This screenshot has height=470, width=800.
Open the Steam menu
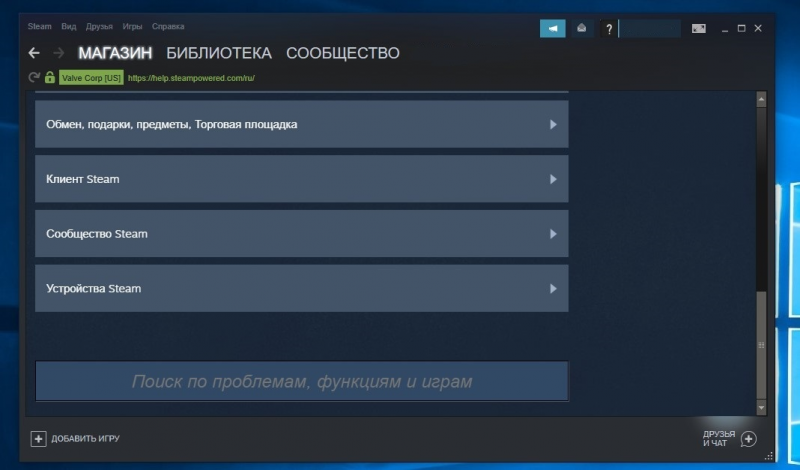[x=39, y=26]
